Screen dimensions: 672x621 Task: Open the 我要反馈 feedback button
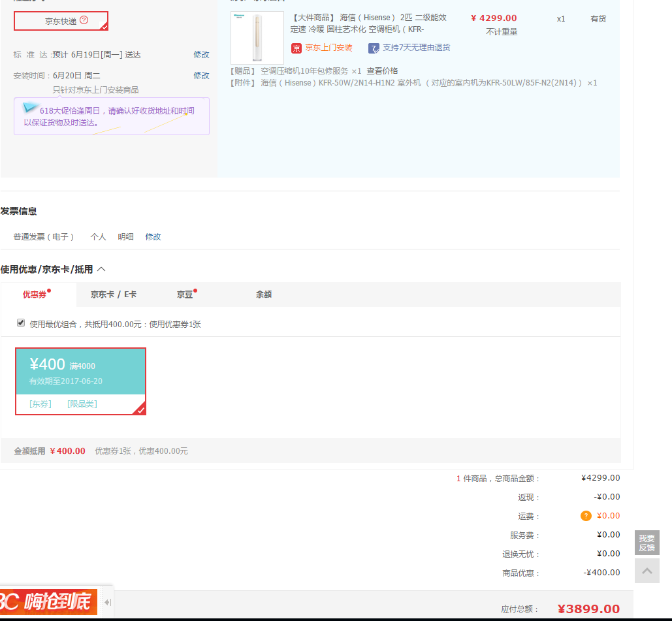[647, 543]
